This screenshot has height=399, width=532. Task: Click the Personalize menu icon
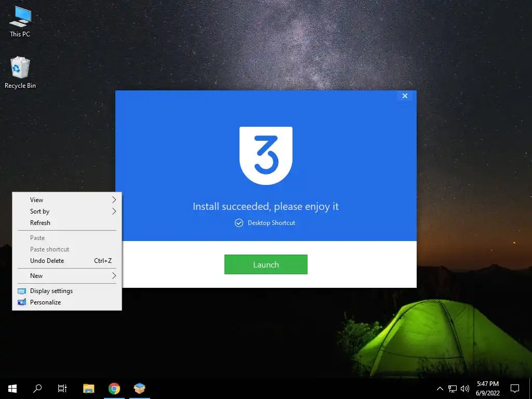[22, 302]
